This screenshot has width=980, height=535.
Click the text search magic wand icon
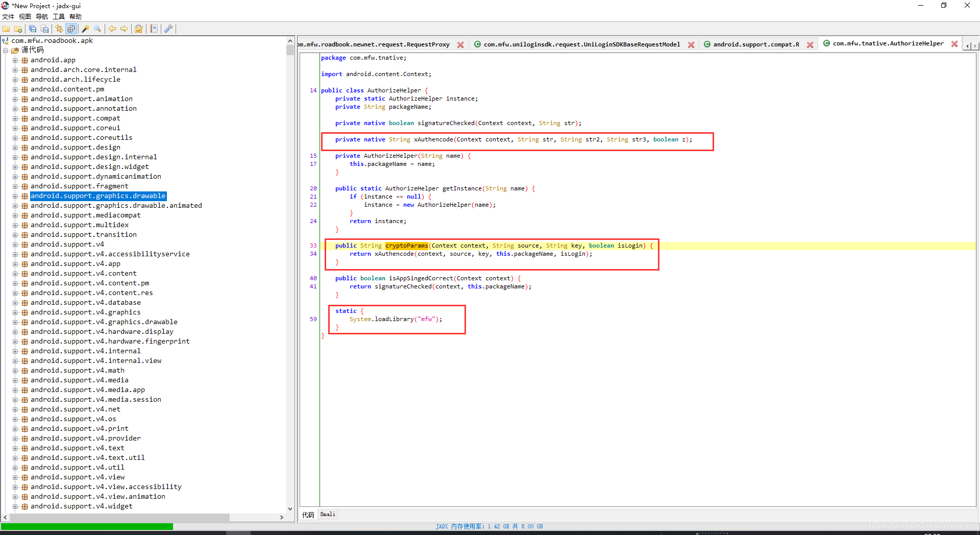tap(85, 29)
